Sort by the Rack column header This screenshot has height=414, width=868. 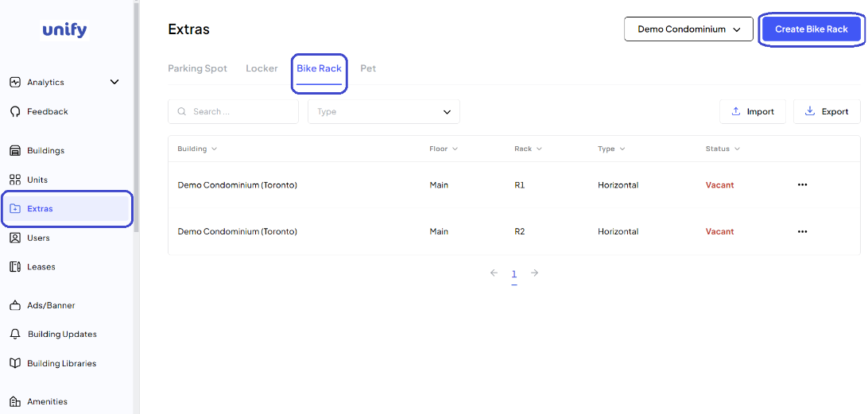[528, 149]
